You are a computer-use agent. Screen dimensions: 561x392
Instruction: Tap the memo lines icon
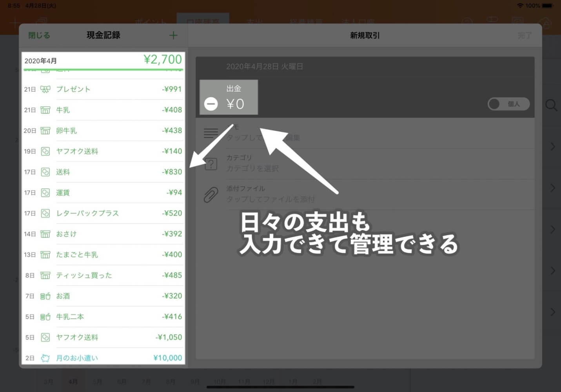[x=211, y=133]
